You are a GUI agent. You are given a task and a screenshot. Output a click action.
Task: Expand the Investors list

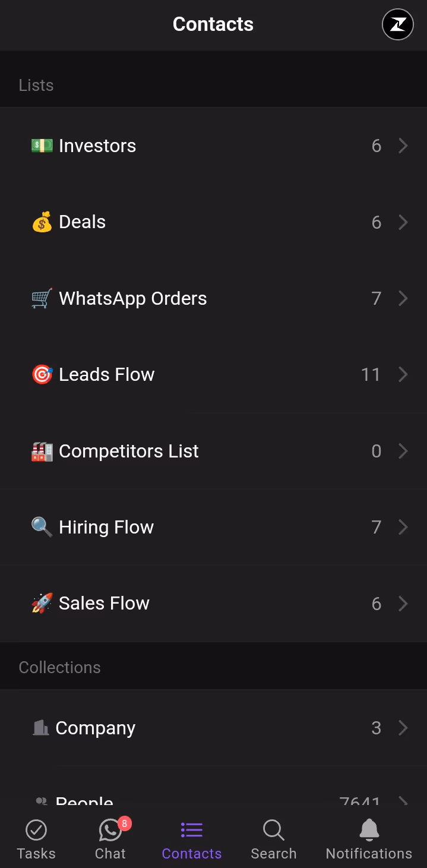click(x=403, y=146)
